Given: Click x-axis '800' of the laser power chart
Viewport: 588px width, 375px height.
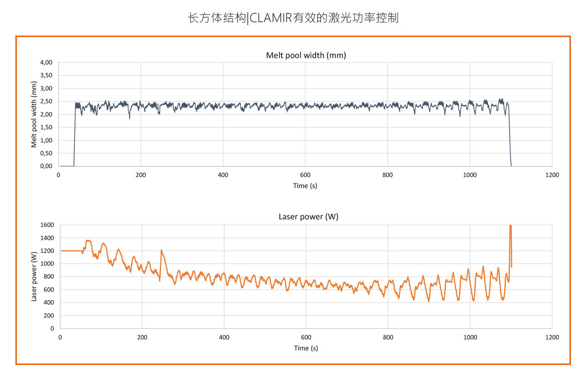Looking at the screenshot, I should [x=388, y=337].
